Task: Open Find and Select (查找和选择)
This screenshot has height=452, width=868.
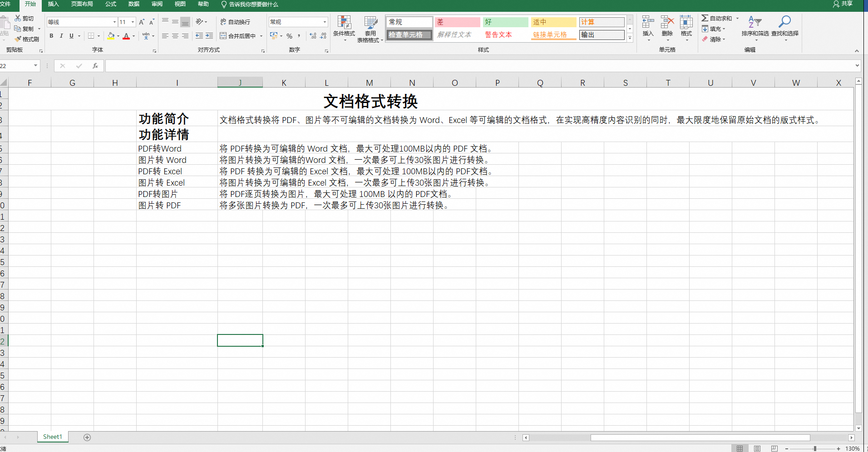Action: coord(784,29)
